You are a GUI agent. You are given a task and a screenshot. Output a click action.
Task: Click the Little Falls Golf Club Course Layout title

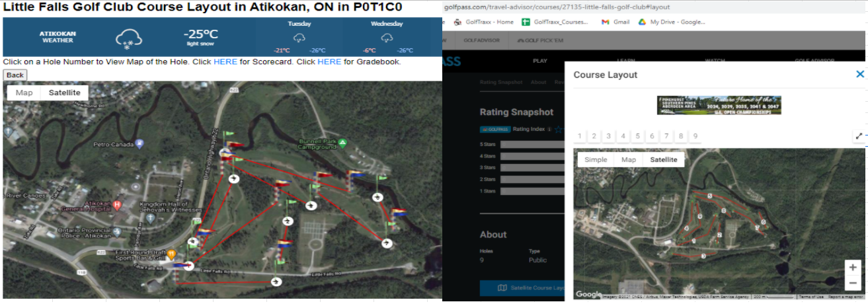point(203,7)
